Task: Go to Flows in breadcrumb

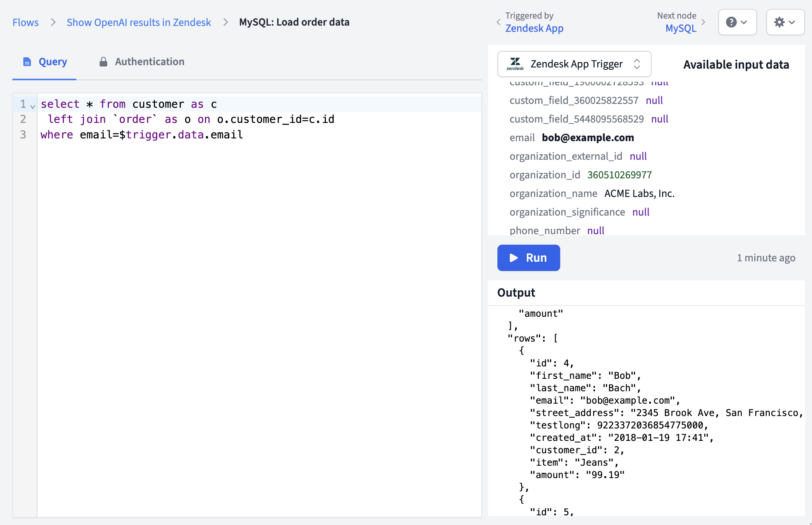Action: tap(26, 22)
